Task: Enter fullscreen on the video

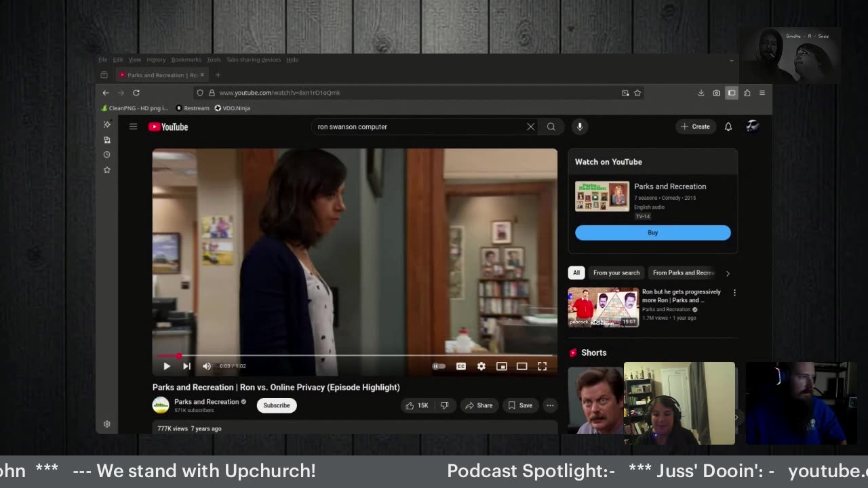Action: [x=542, y=366]
